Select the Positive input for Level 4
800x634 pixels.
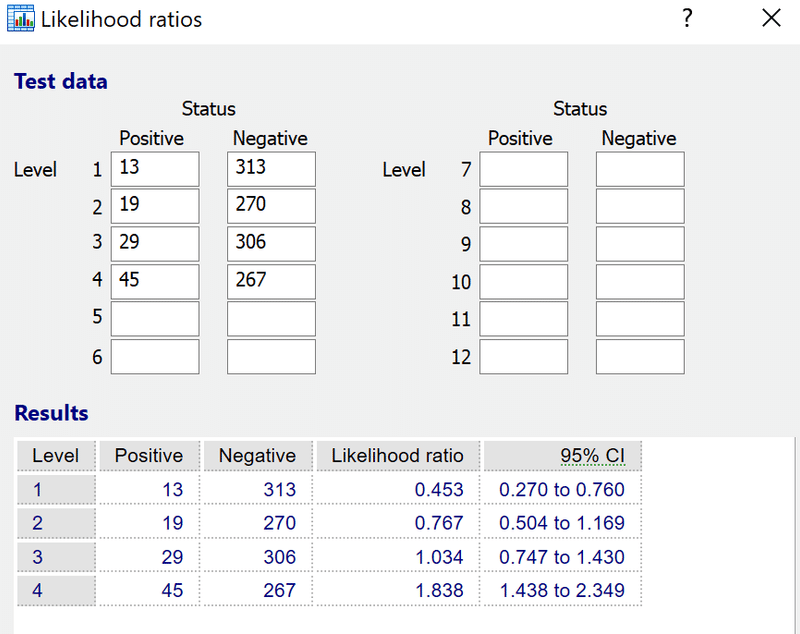(154, 281)
